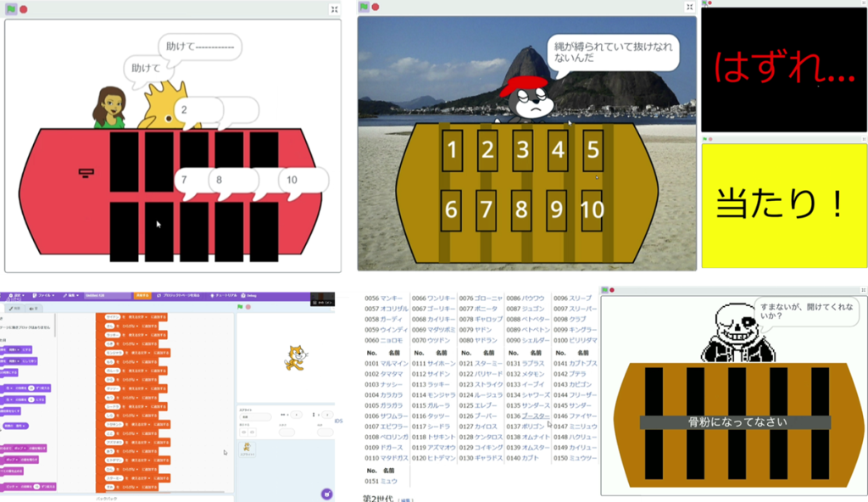Click the red-capped cat on the beach stage
Image resolution: width=868 pixels, height=502 pixels.
[x=529, y=100]
